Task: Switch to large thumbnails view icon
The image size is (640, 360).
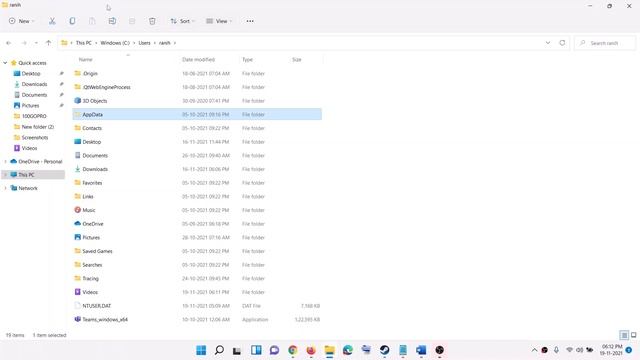Action: 633,335
